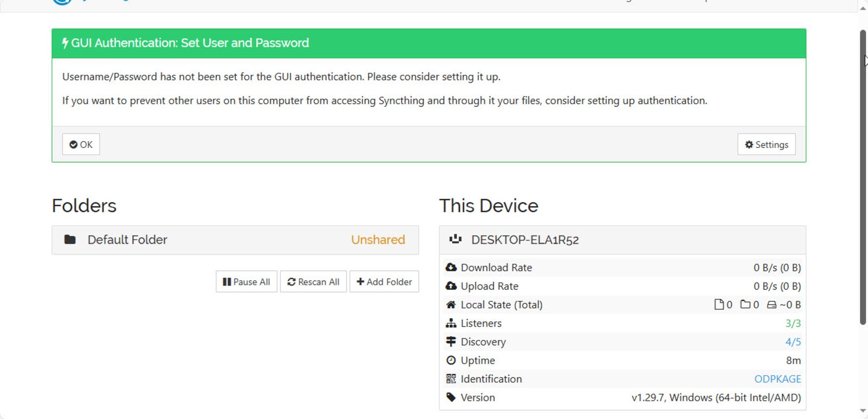Pause all folders
The height and width of the screenshot is (419, 868).
click(x=246, y=282)
